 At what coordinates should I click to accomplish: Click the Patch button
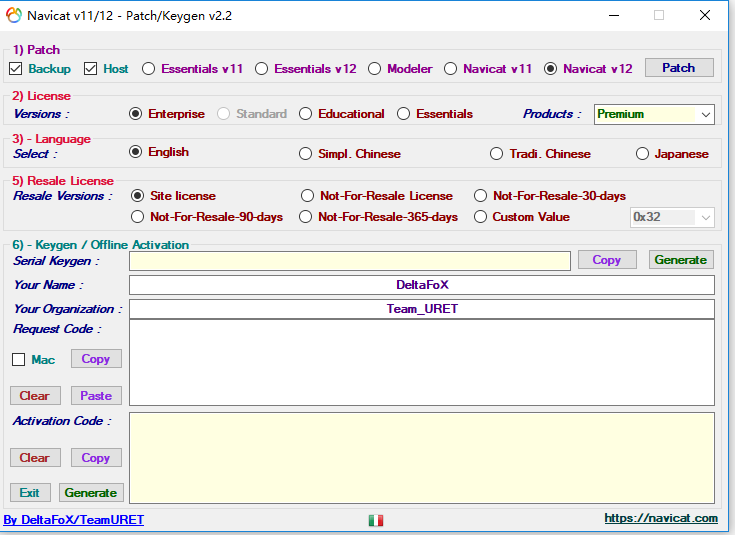click(x=679, y=68)
